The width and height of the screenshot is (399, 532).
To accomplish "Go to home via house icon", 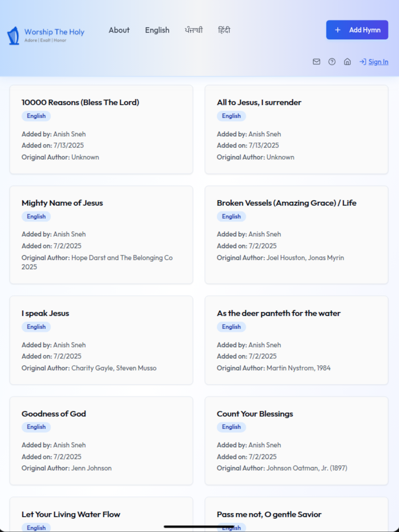I will pyautogui.click(x=347, y=62).
